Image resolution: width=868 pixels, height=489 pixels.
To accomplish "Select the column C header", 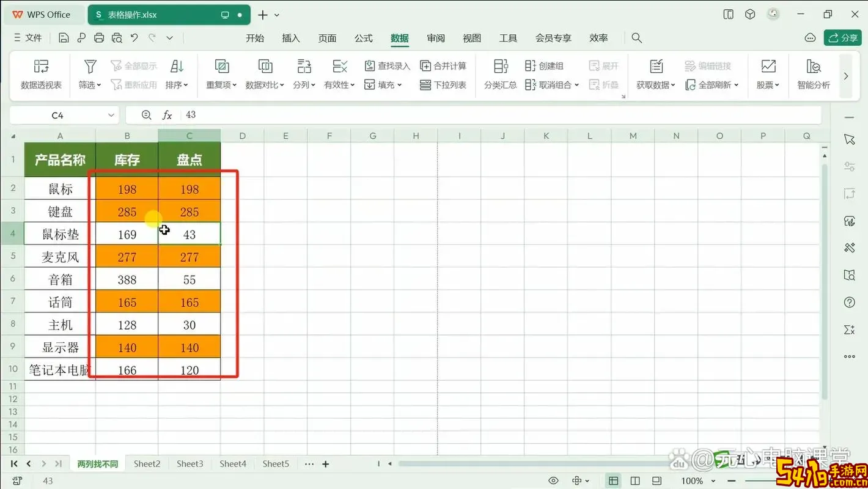I will click(189, 136).
